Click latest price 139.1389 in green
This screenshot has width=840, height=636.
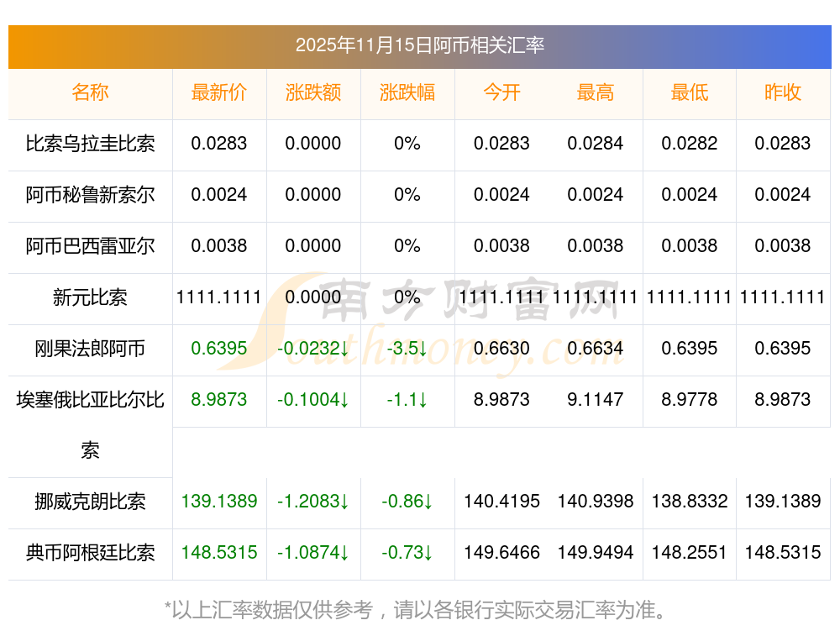[219, 502]
